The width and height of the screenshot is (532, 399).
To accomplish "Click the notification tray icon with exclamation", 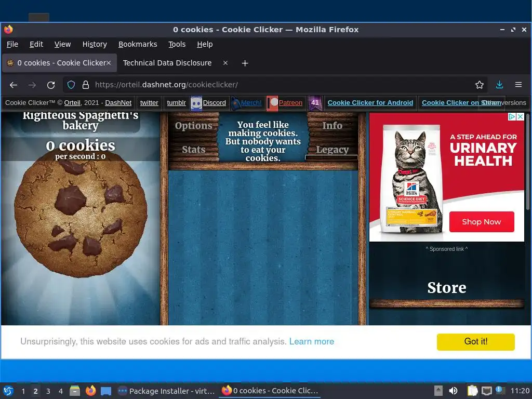I will [x=500, y=390].
